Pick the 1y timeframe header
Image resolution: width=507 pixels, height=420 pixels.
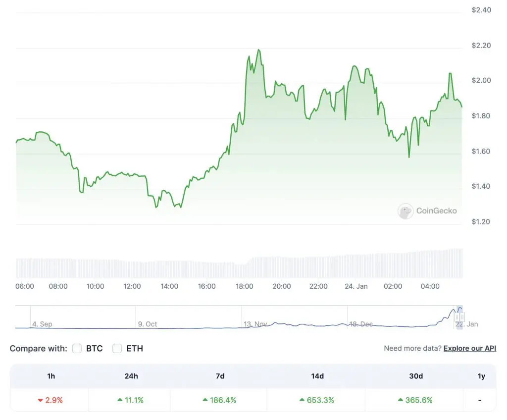coord(481,376)
